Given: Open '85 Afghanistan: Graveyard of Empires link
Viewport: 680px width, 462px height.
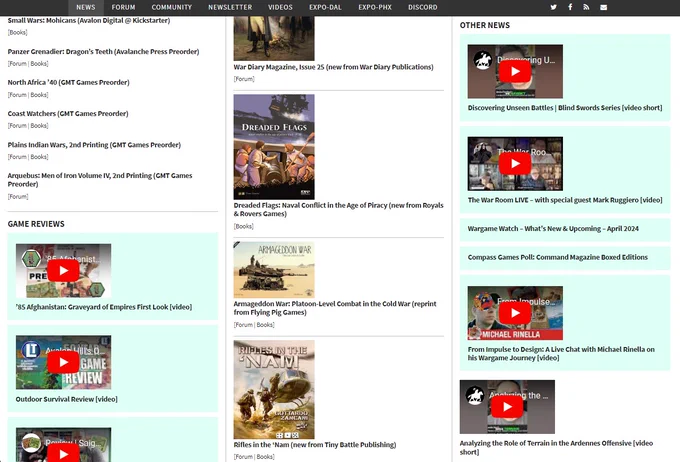Looking at the screenshot, I should click(x=104, y=307).
